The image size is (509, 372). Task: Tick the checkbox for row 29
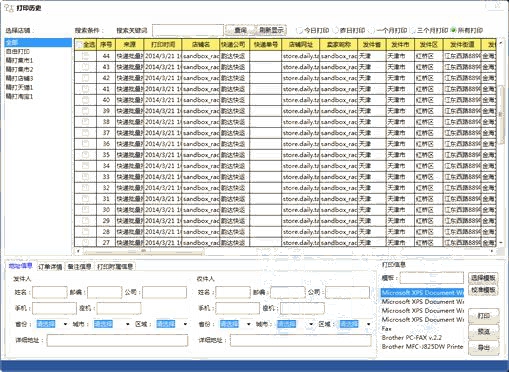(x=85, y=221)
